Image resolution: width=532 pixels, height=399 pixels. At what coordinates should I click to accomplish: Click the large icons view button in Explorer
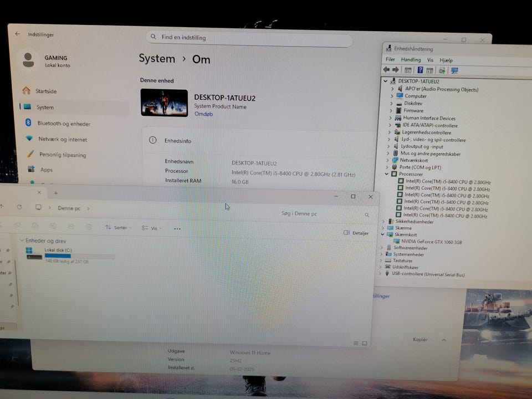(x=365, y=344)
